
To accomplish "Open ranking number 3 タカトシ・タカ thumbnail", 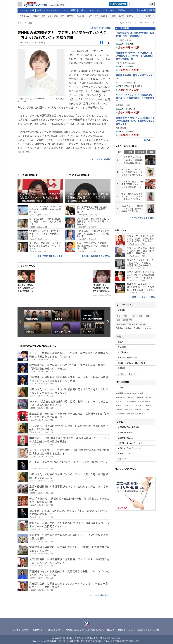I will [x=150, y=184].
